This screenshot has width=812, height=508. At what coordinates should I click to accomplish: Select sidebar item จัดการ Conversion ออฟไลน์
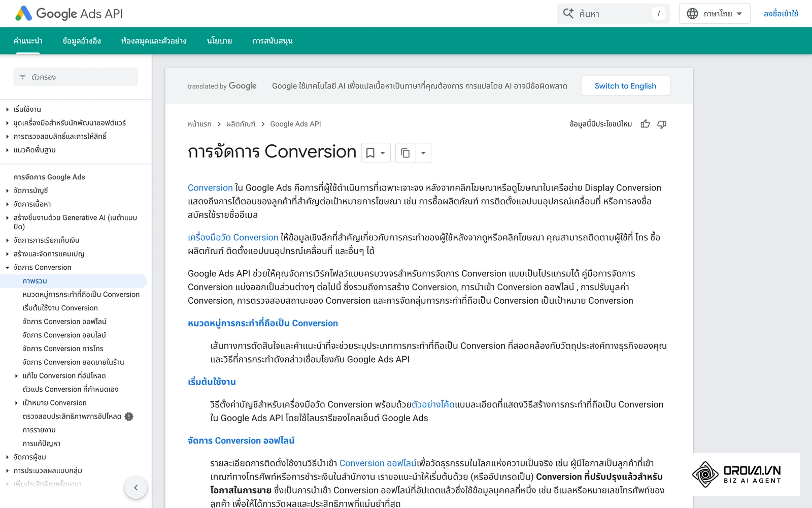click(x=64, y=322)
